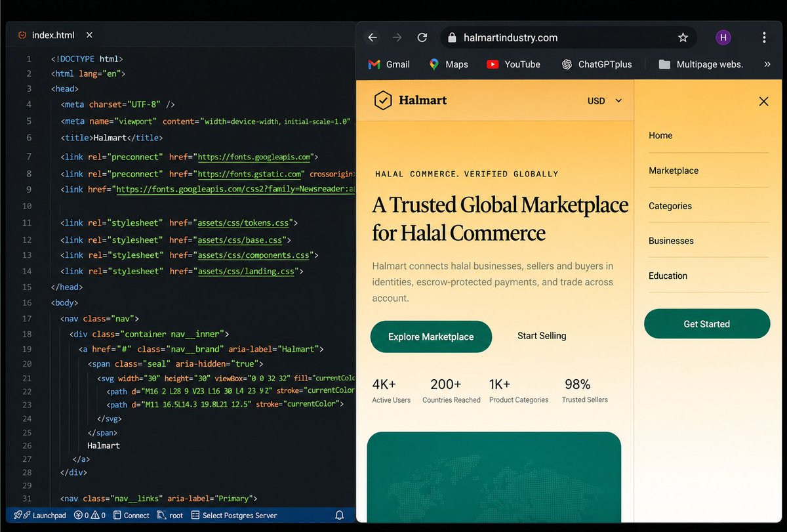Close the side navigation menu
The height and width of the screenshot is (532, 787).
(x=763, y=101)
